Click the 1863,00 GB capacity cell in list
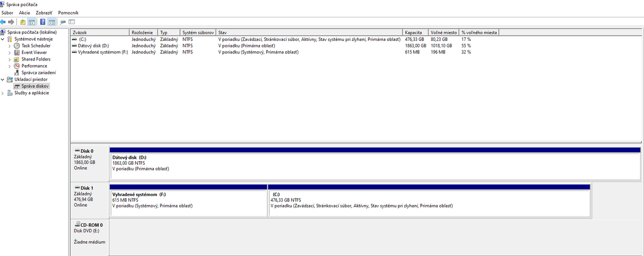Image resolution: width=644 pixels, height=256 pixels. [416, 45]
